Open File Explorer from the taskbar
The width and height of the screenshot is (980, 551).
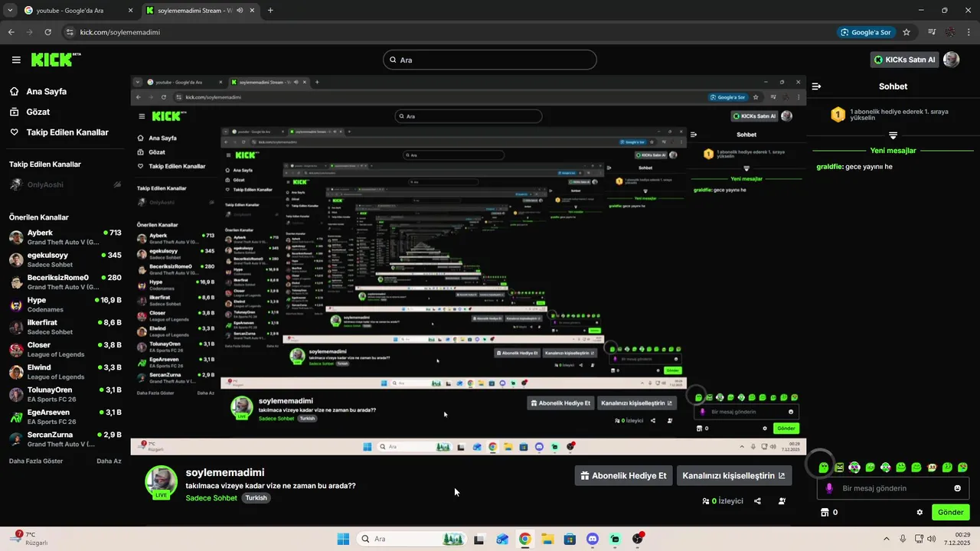pyautogui.click(x=547, y=539)
